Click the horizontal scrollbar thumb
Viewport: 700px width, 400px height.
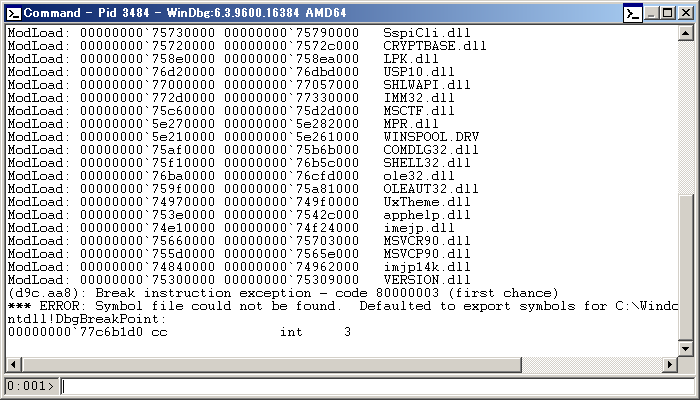[271, 365]
